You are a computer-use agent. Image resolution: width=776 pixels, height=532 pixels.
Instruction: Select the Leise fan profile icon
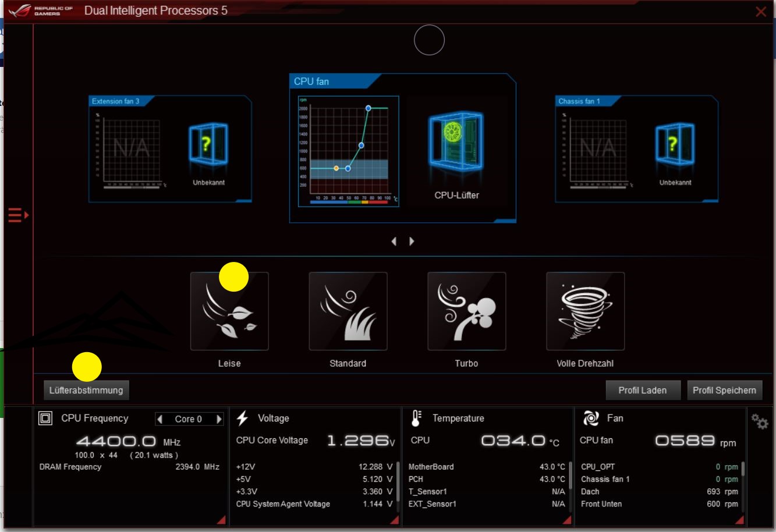(x=229, y=311)
